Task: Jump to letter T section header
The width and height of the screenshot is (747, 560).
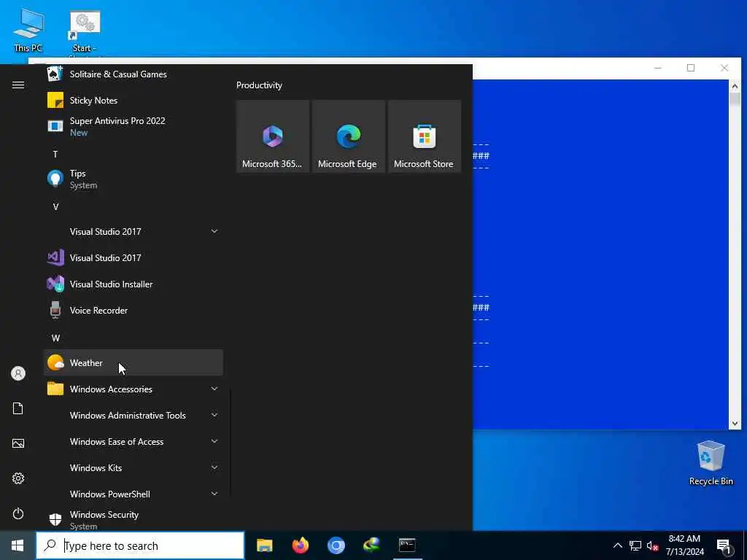Action: click(x=55, y=155)
